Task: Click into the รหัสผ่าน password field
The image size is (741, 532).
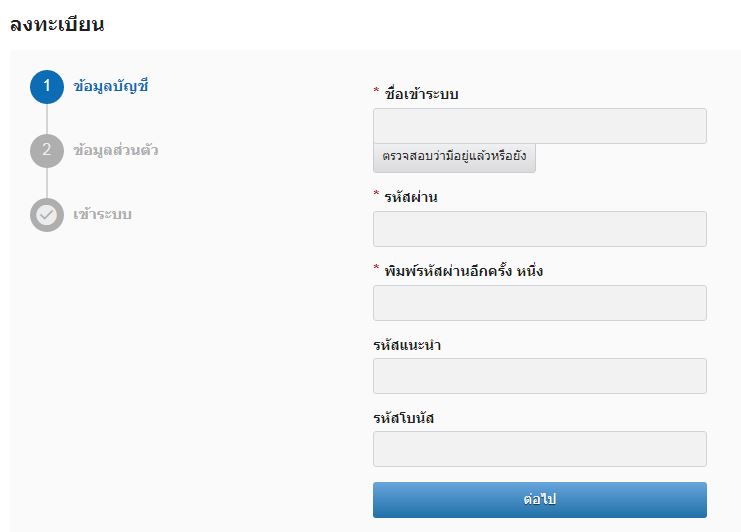Action: point(539,229)
